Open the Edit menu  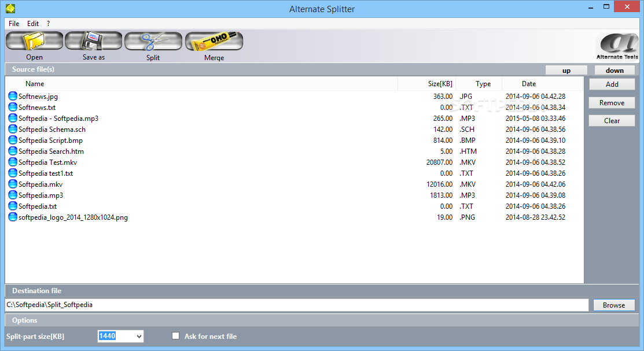[x=33, y=23]
